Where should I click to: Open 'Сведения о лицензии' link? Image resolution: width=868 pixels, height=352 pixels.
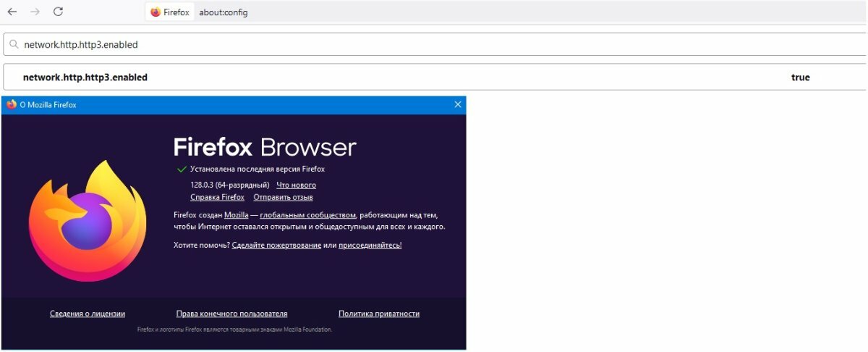[x=88, y=314]
